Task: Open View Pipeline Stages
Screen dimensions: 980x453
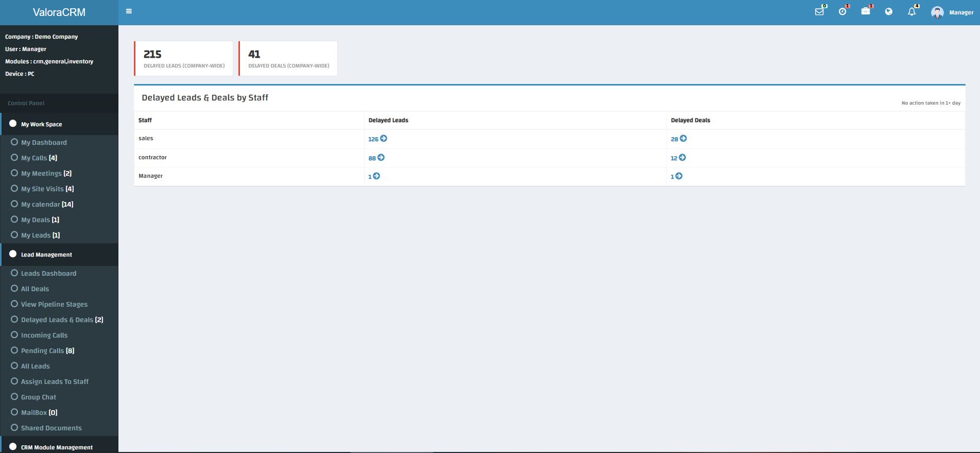Action: tap(54, 304)
